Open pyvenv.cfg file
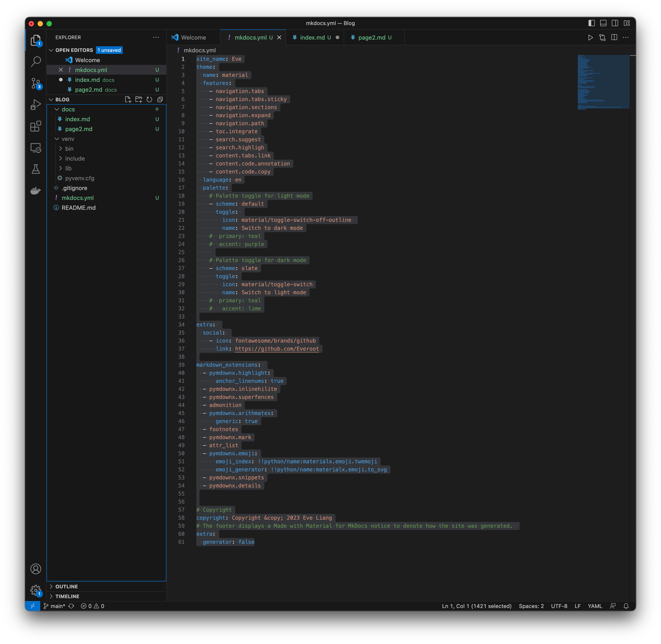This screenshot has width=661, height=644. click(106, 178)
